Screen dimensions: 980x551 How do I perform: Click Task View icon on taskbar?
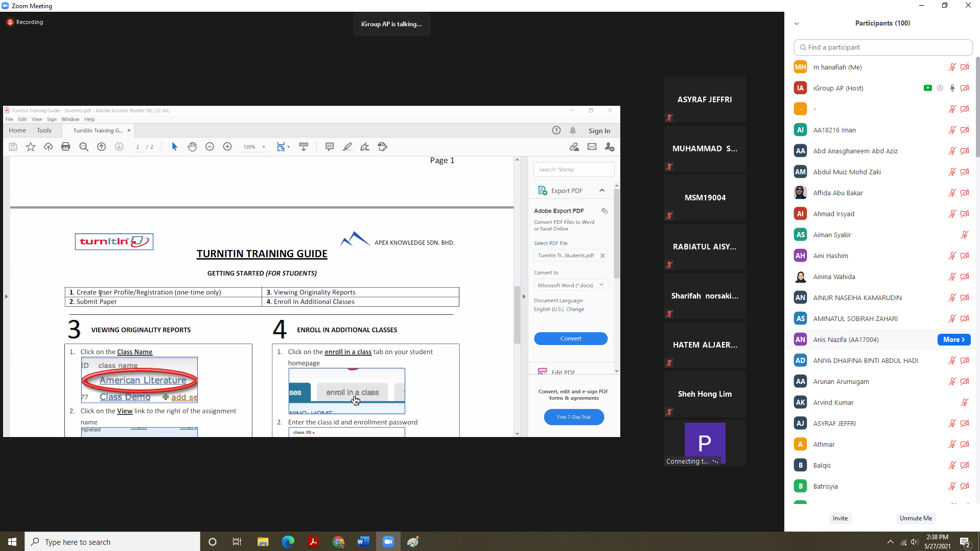tap(237, 542)
